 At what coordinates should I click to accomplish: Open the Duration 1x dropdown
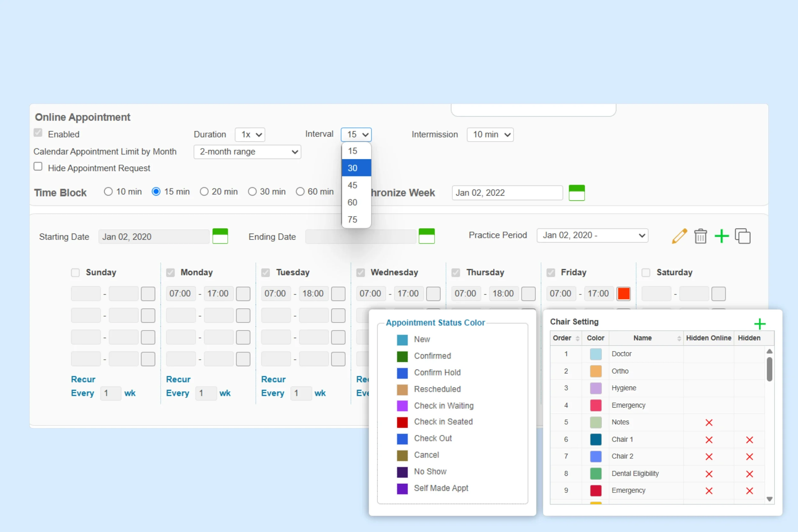[x=250, y=135]
